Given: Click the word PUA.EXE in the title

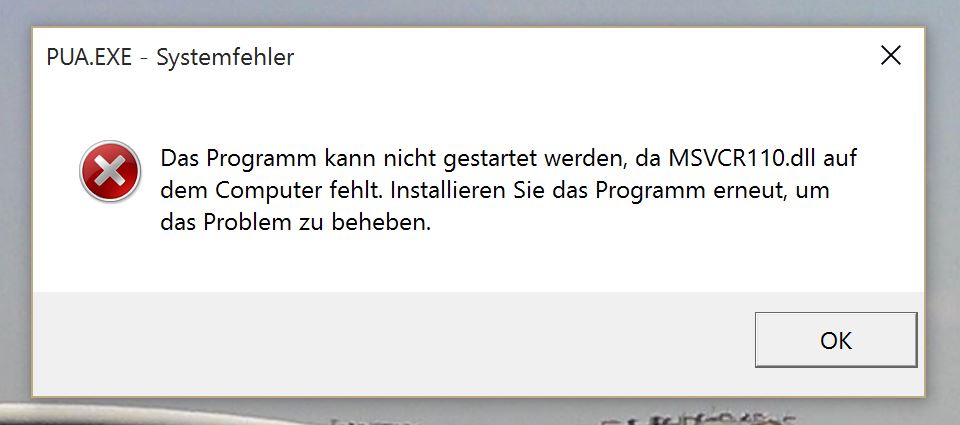Looking at the screenshot, I should [x=89, y=58].
